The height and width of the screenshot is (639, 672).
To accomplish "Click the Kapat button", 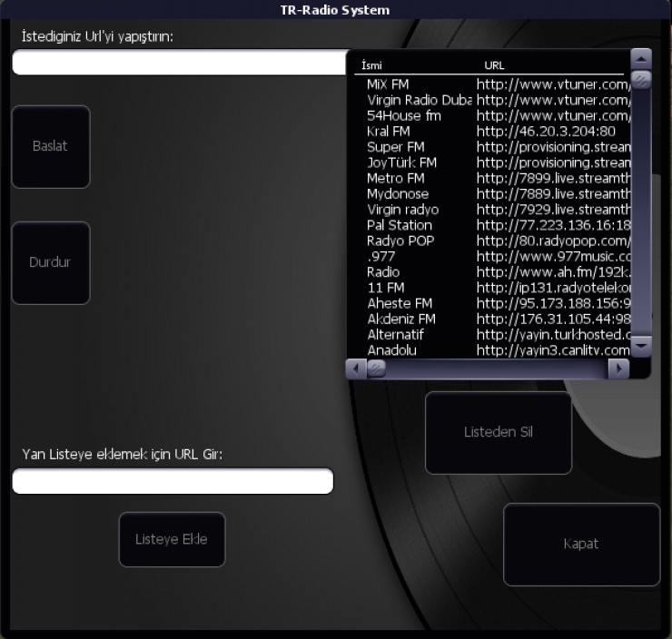I will (x=581, y=545).
